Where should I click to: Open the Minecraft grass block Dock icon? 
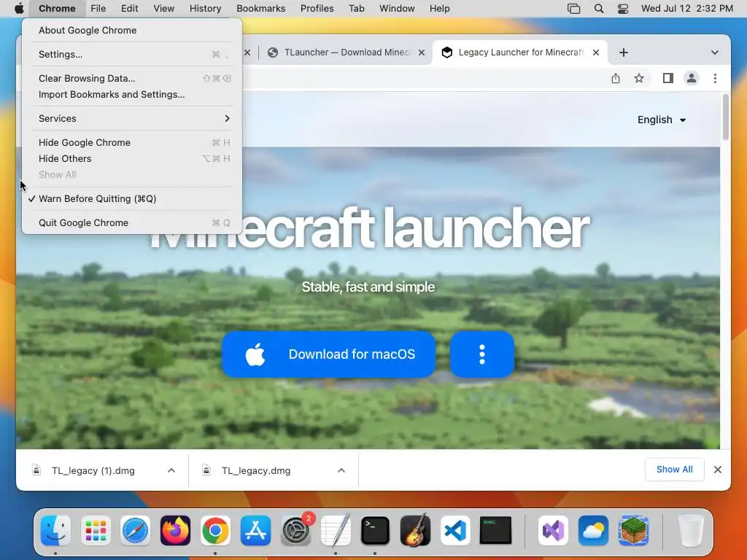pos(633,530)
